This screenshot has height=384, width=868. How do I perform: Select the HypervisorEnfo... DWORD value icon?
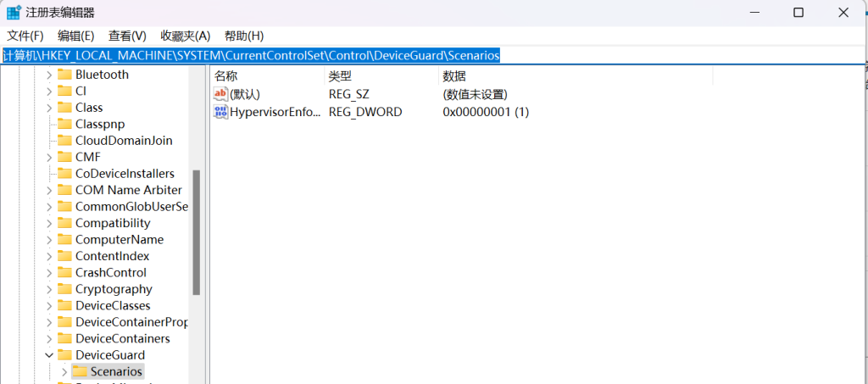(221, 112)
